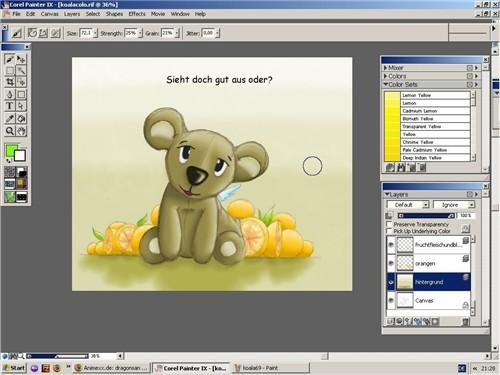This screenshot has height=375, width=500.
Task: Open the Layers palette menu arrow
Action: [x=476, y=194]
